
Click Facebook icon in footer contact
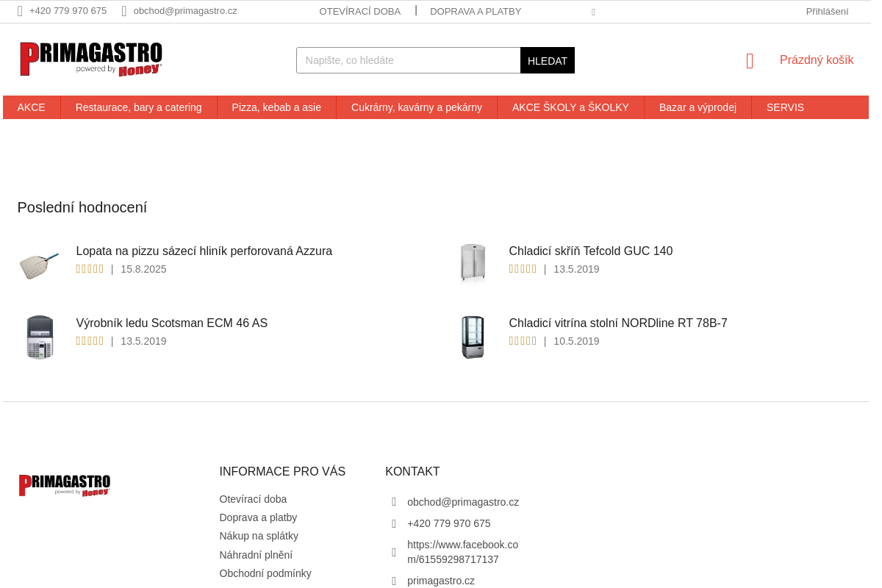pyautogui.click(x=394, y=552)
